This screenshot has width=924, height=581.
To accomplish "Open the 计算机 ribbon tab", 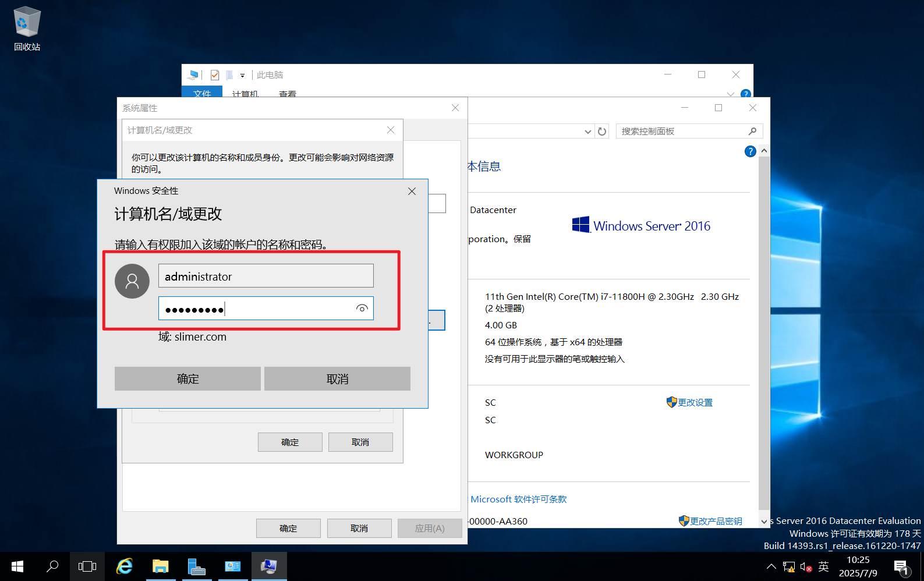I will coord(245,93).
